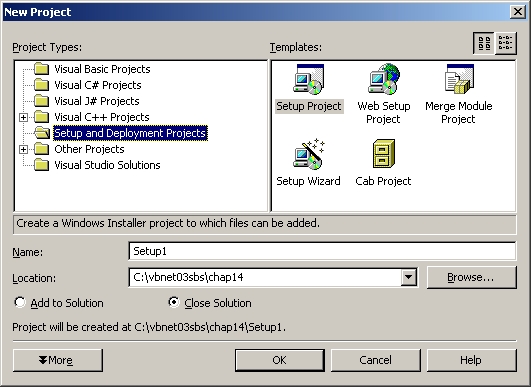This screenshot has height=387, width=531.
Task: Click the Cancel button
Action: click(376, 360)
